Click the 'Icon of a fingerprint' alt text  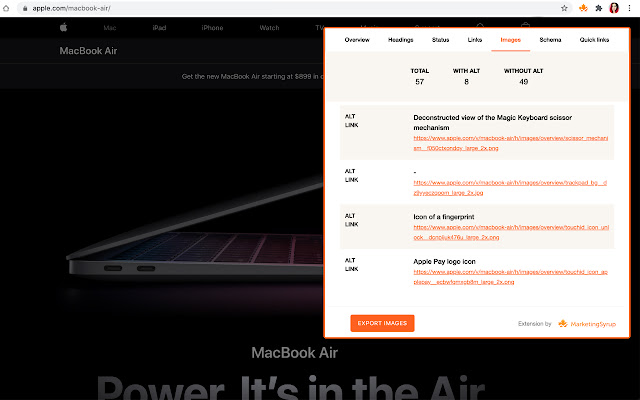444,217
